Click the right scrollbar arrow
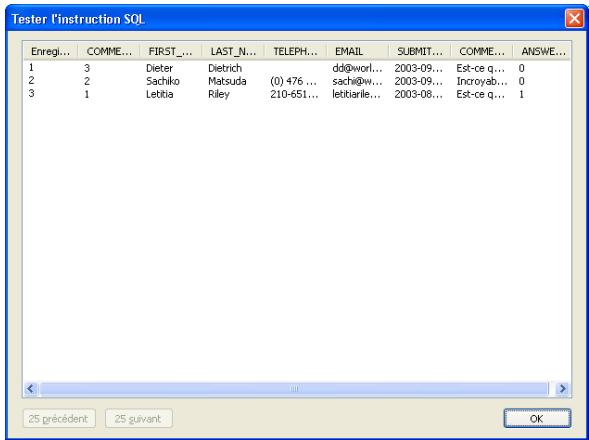The image size is (589, 440). pyautogui.click(x=562, y=388)
